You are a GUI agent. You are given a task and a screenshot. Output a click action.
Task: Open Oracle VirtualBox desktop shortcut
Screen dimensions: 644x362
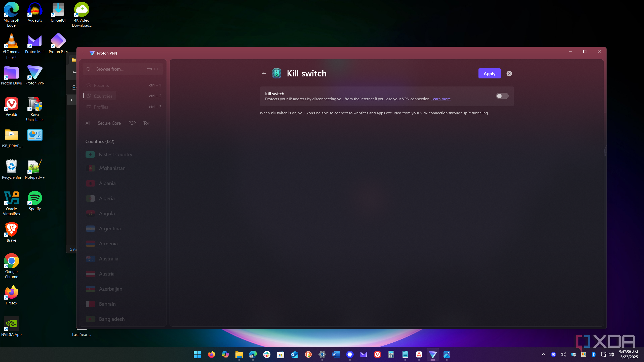(x=11, y=203)
